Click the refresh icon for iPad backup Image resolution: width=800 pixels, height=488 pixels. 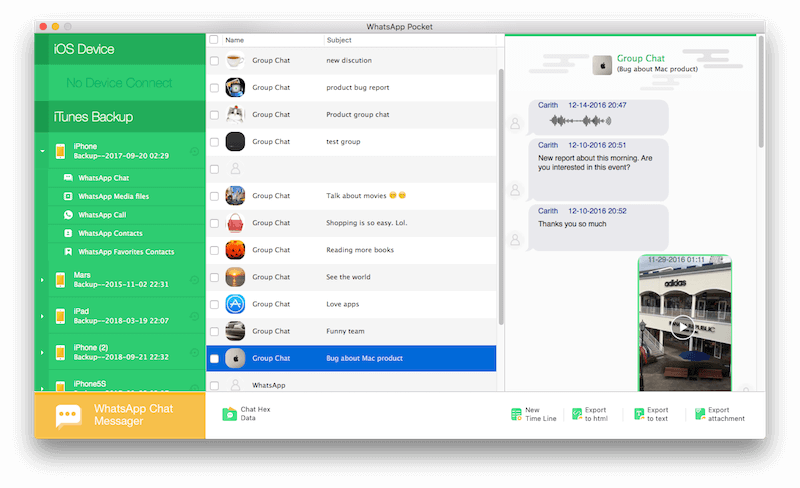click(194, 316)
